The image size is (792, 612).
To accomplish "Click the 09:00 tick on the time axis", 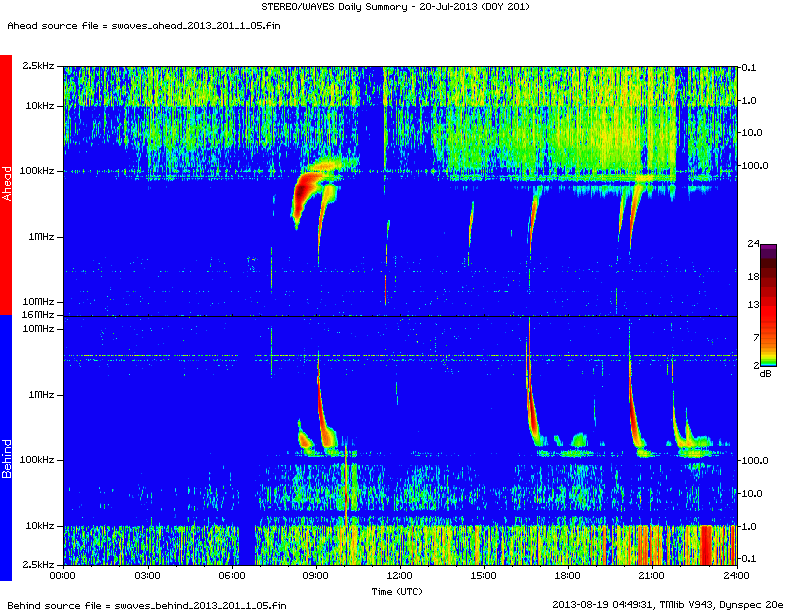I will (x=316, y=577).
